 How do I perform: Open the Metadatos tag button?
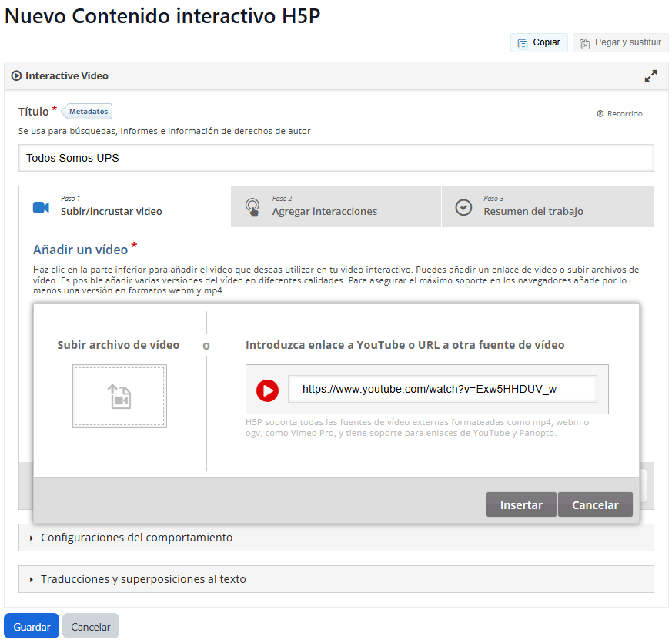point(88,112)
